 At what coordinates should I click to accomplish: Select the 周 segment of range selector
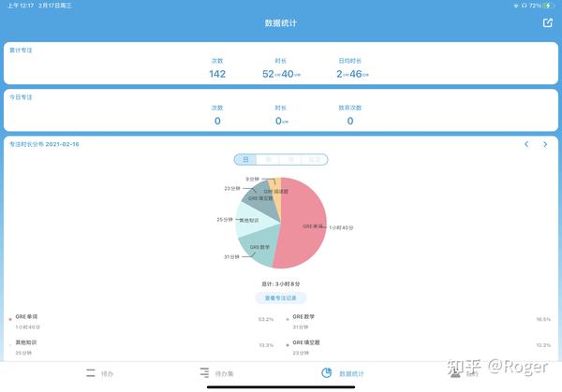(269, 160)
